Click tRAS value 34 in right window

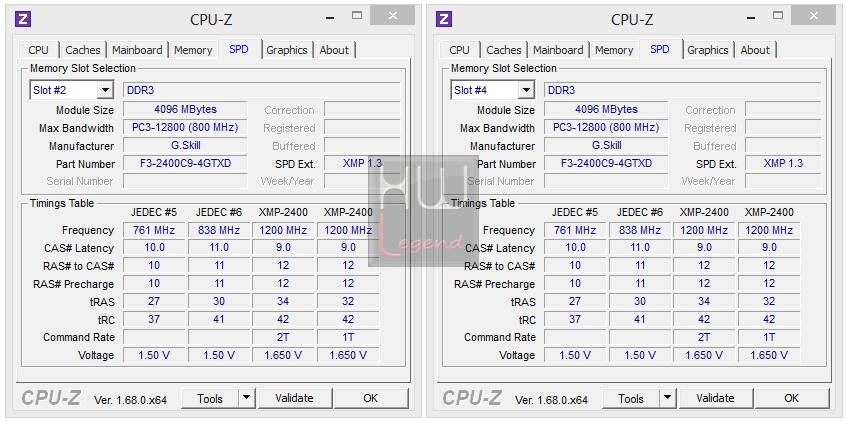click(x=704, y=301)
